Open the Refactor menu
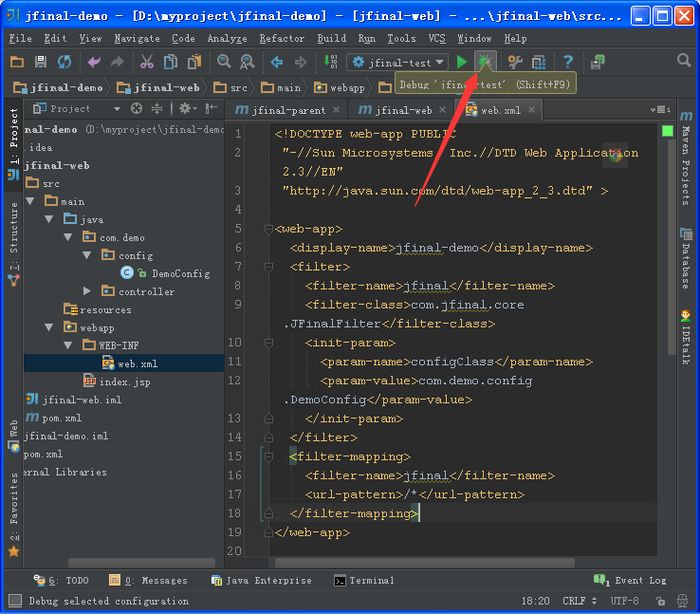Viewport: 700px width, 614px height. point(282,38)
